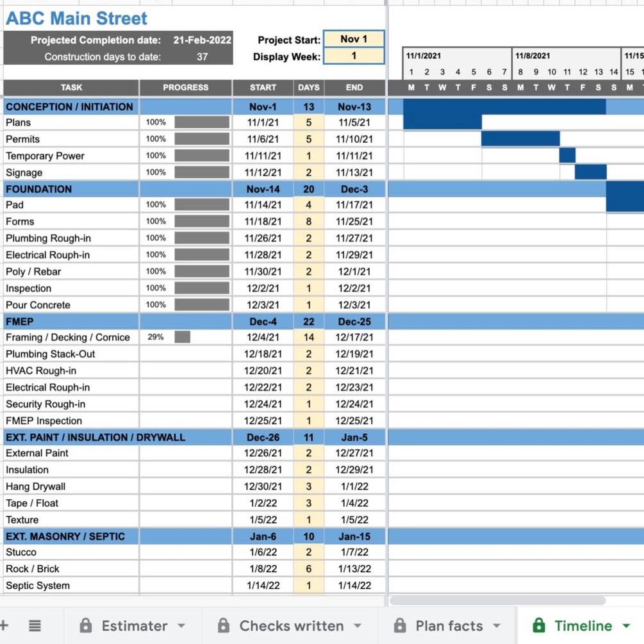Switch to the Plan facts sheet tab

coord(449,625)
